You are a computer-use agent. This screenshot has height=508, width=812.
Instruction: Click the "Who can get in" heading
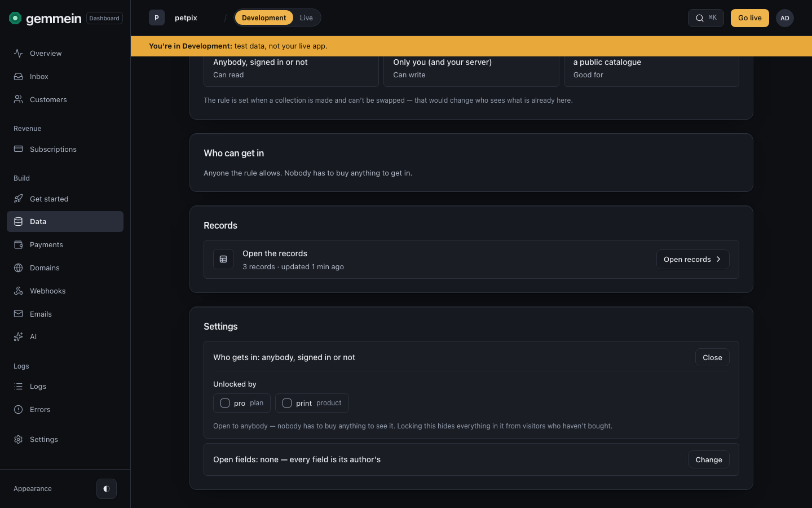[233, 153]
